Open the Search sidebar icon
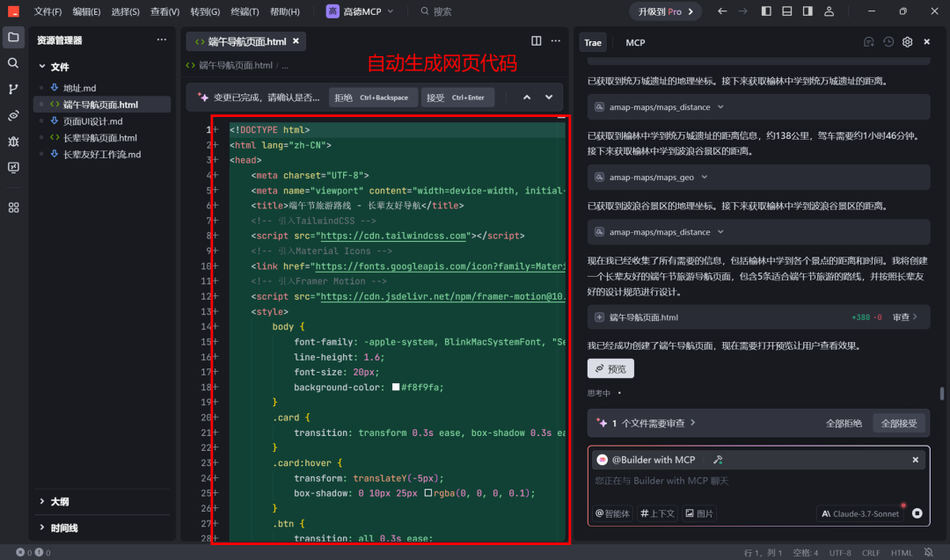The width and height of the screenshot is (950, 560). point(13,63)
